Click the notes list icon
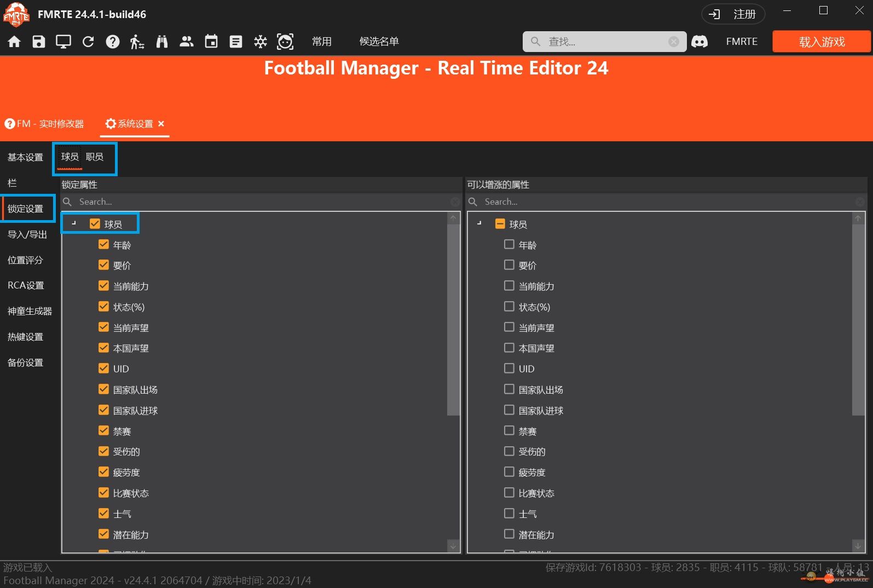 pyautogui.click(x=236, y=42)
